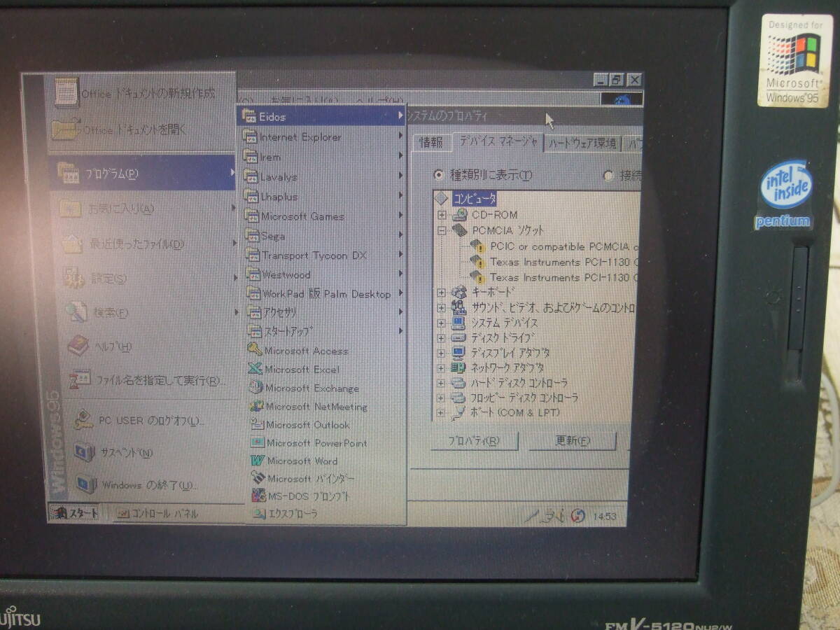
Task: Click the プロパティ(R) button
Action: click(474, 441)
